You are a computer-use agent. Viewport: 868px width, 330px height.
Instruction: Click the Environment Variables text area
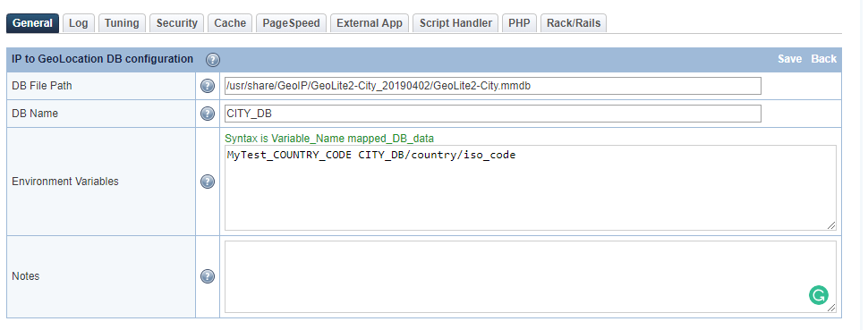pyautogui.click(x=531, y=188)
